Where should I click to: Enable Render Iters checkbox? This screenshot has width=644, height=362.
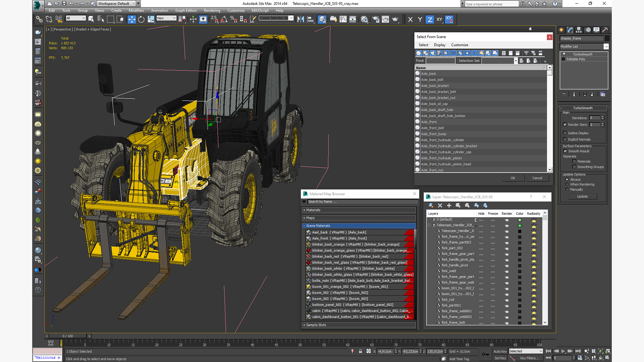point(565,125)
